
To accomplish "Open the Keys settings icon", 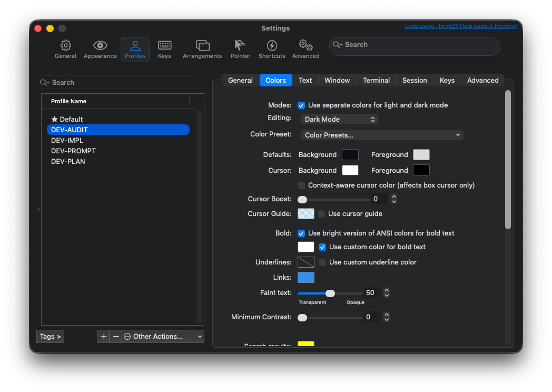I will pyautogui.click(x=164, y=48).
